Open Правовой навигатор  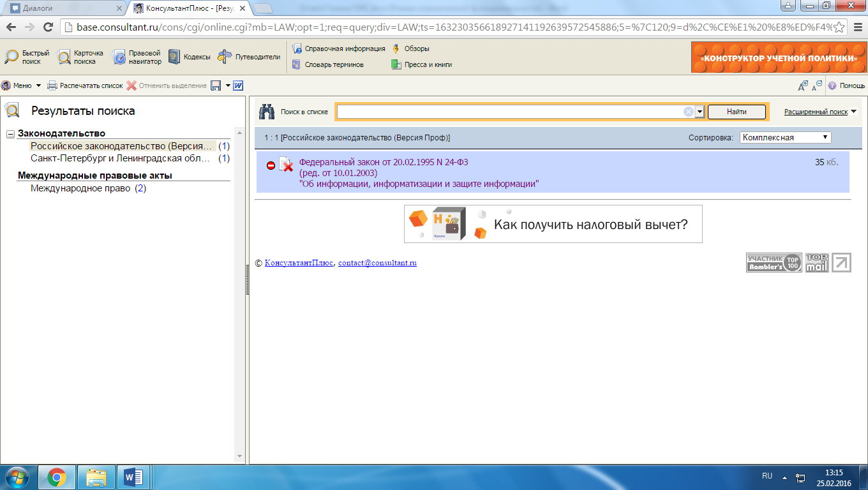pyautogui.click(x=136, y=57)
